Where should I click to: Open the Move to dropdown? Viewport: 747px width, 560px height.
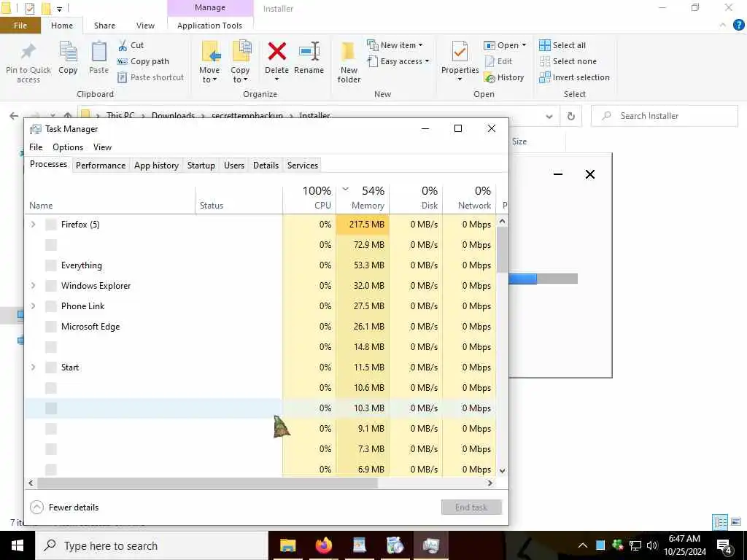click(209, 75)
